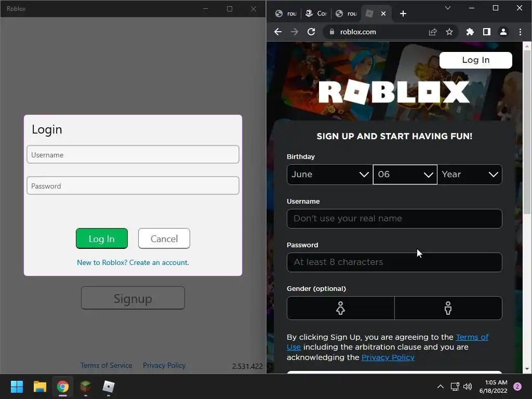
Task: Open the Chrome side panel
Action: click(x=486, y=32)
